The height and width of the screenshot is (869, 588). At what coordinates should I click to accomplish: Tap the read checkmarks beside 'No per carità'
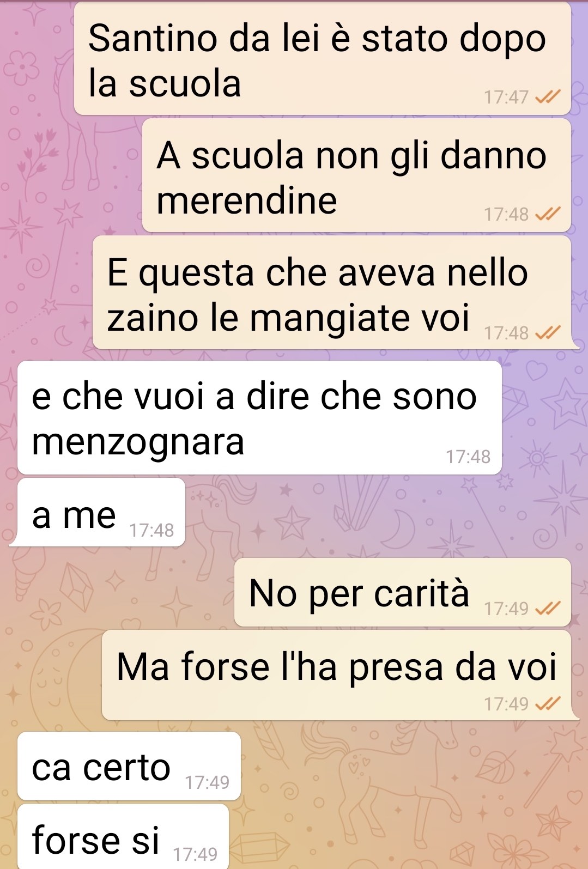pyautogui.click(x=547, y=609)
